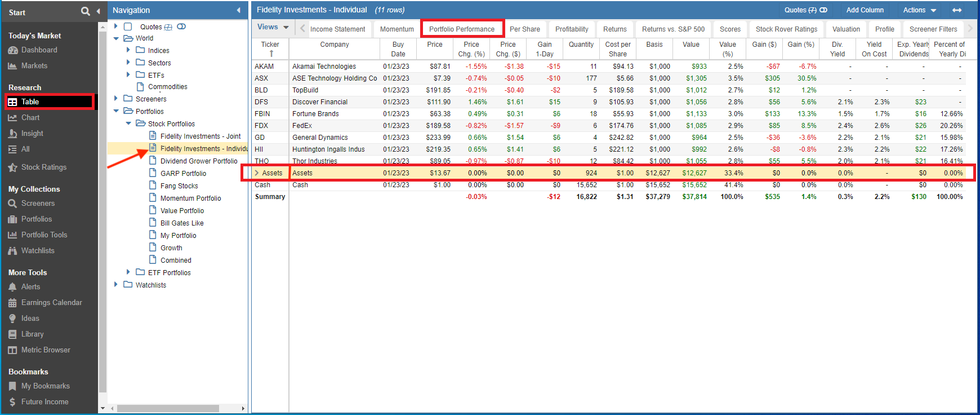
Task: Open My Bookmarks ribbon icon
Action: pos(12,386)
